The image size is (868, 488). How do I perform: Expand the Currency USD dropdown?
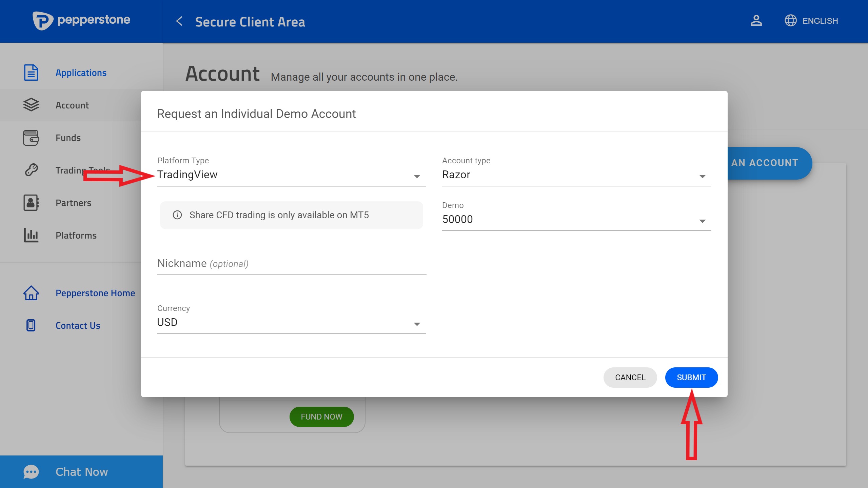click(x=291, y=323)
